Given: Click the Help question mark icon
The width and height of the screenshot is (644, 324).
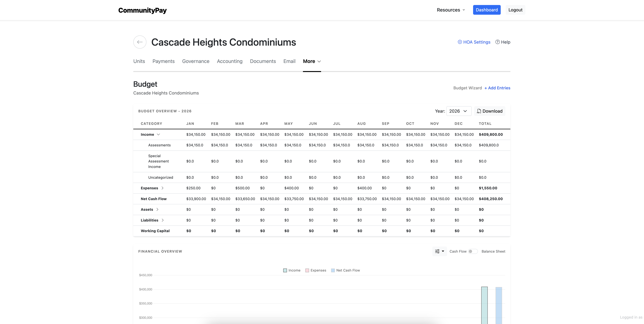Looking at the screenshot, I should pos(497,42).
